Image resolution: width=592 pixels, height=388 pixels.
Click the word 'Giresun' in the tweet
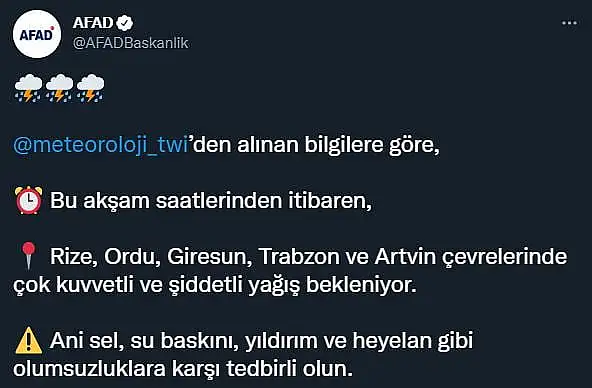coord(210,257)
